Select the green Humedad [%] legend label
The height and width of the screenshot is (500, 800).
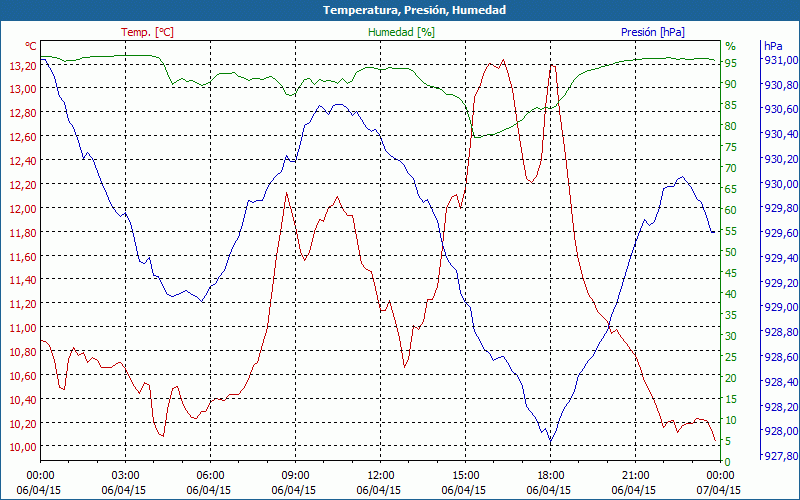point(401,32)
